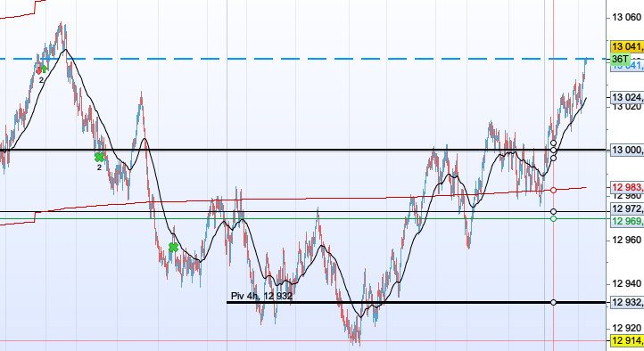Click the red down arrow order marker

39,70
